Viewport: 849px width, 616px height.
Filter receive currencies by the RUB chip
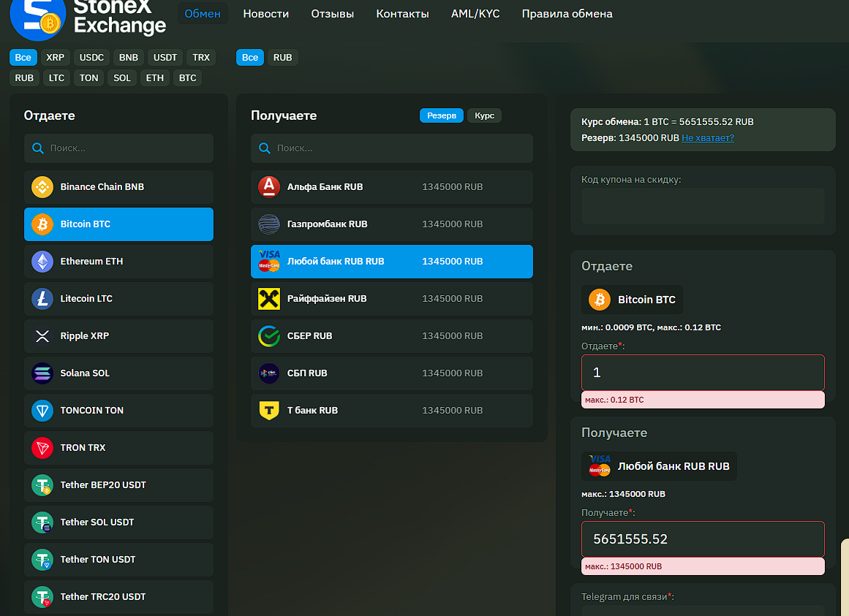[x=282, y=58]
